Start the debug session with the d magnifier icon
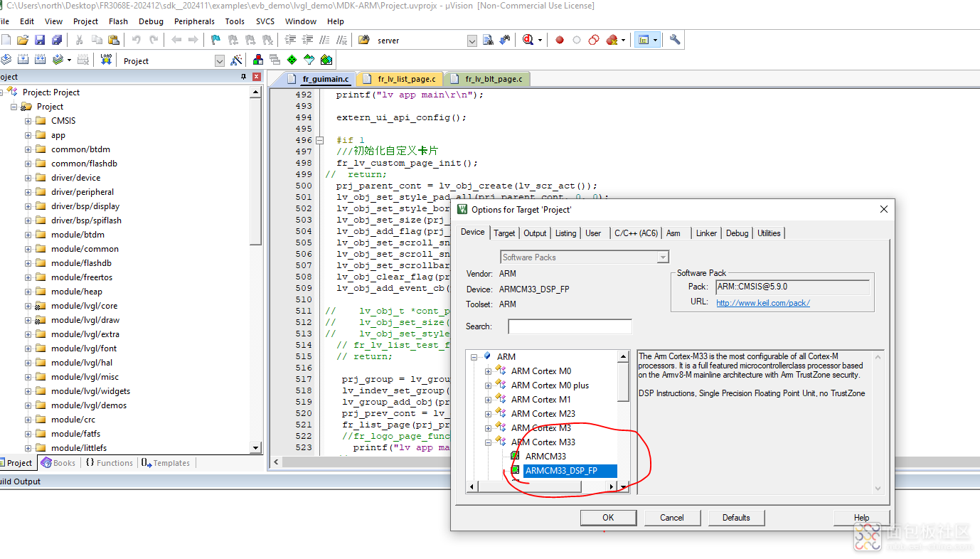The image size is (980, 559). 528,41
